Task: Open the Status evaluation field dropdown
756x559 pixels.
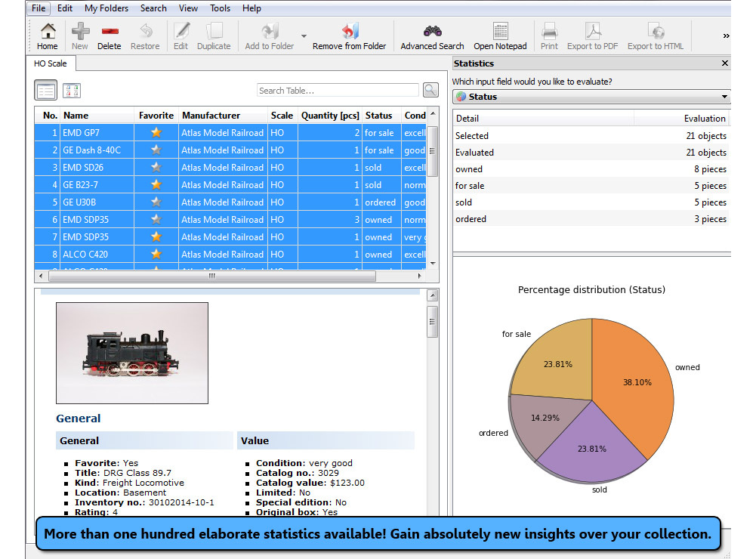Action: click(x=591, y=97)
